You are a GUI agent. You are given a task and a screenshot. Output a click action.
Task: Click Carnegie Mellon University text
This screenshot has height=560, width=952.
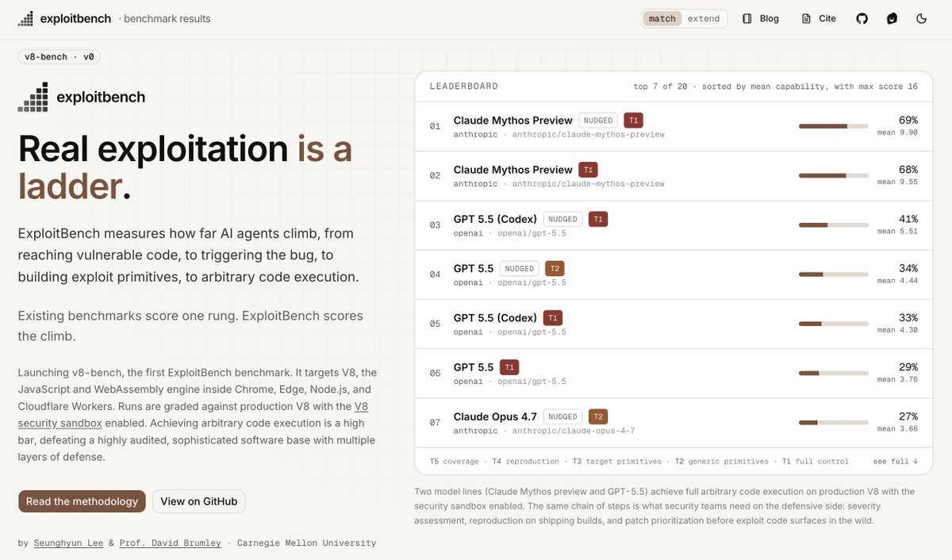pyautogui.click(x=305, y=543)
